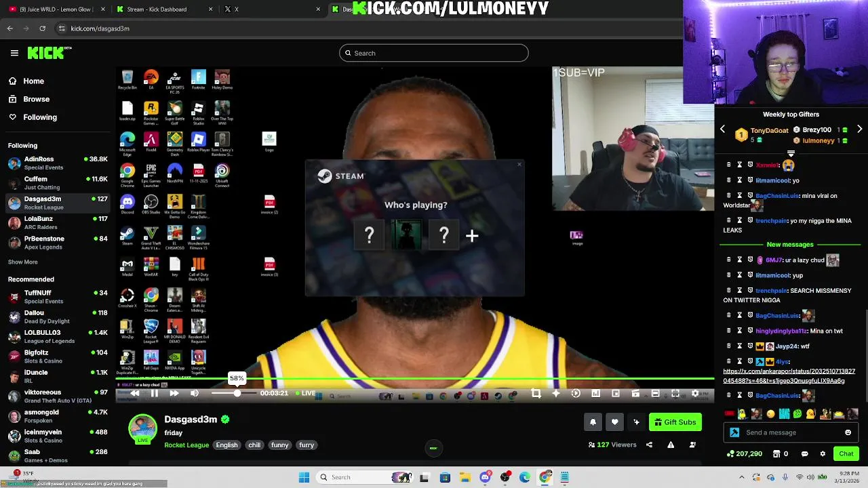The width and height of the screenshot is (868, 488).
Task: Expand Show more under Following
Action: pyautogui.click(x=23, y=262)
